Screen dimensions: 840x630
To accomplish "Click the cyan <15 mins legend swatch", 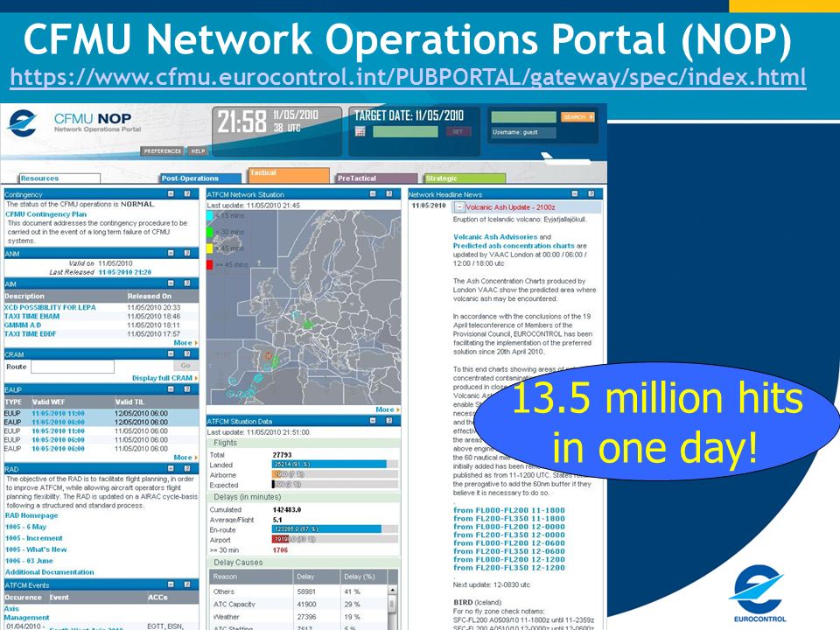I will point(209,215).
